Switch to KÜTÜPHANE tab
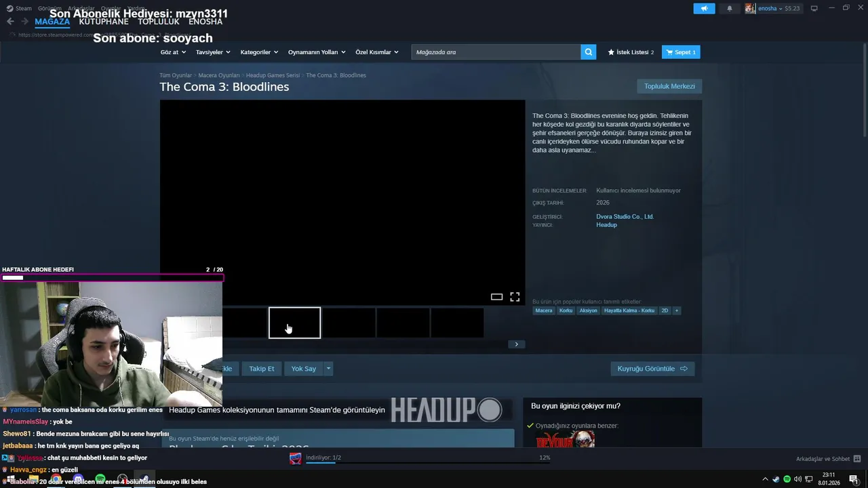Screen dimensions: 868x488 tap(104, 22)
